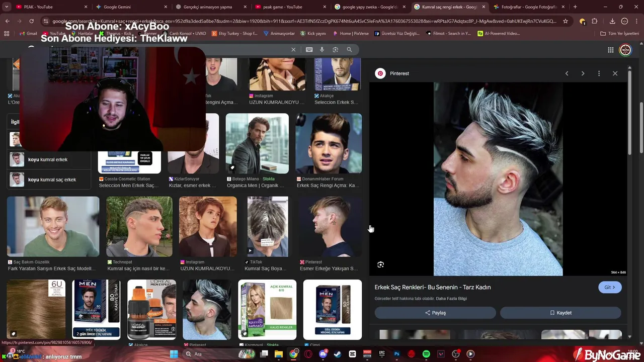Viewport: 644px width, 362px height.
Task: Open more options in preview panel
Action: [x=599, y=73]
